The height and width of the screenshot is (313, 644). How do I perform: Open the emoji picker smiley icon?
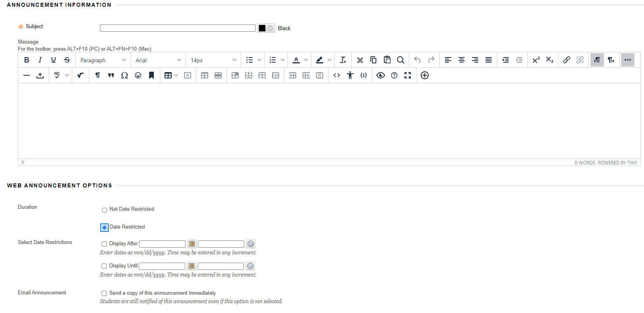(x=138, y=75)
